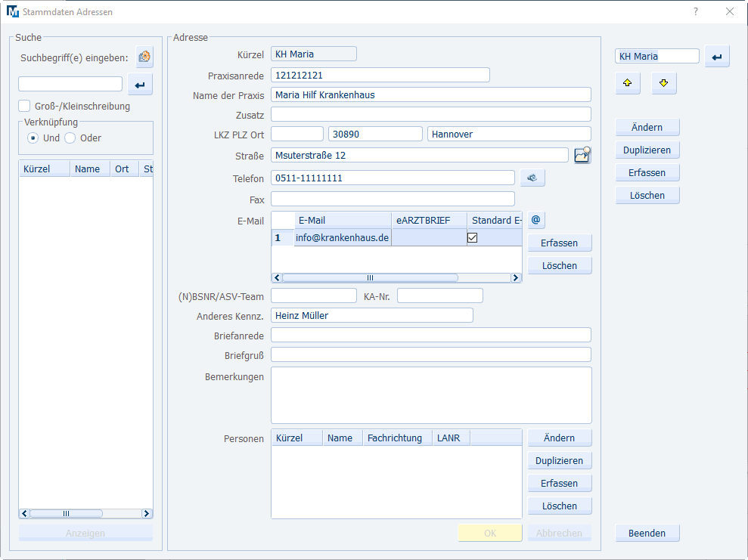Click Ändern next to the Personen list
Image resolution: width=748 pixels, height=560 pixels.
point(559,437)
